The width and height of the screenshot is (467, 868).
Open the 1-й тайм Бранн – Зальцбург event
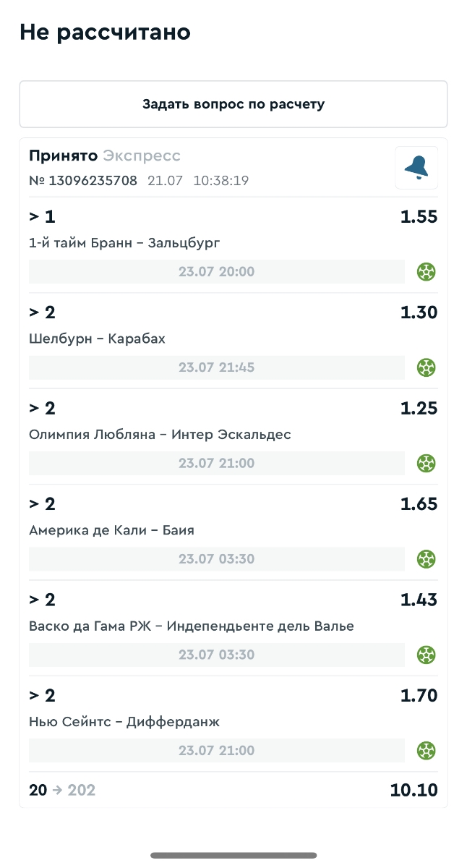pos(124,243)
